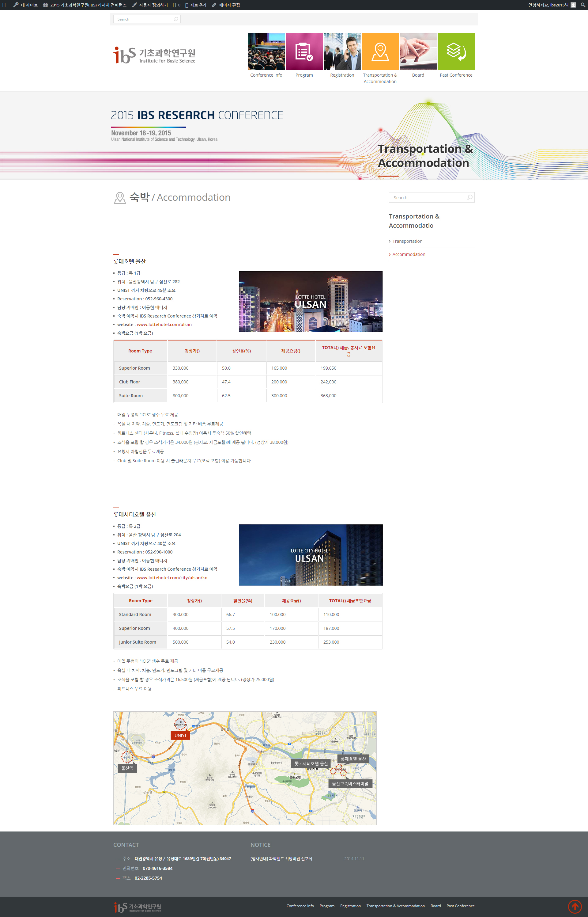The width and height of the screenshot is (588, 917).
Task: Click the magnifier icon in top search box
Action: tap(176, 19)
